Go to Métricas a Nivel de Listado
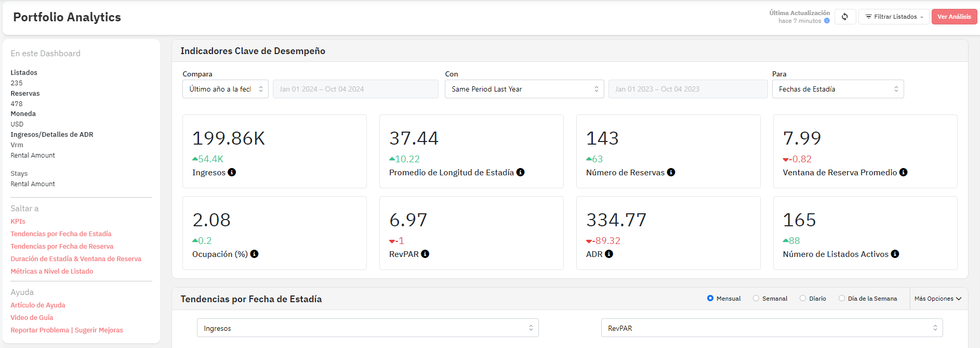The image size is (980, 348). (x=52, y=271)
